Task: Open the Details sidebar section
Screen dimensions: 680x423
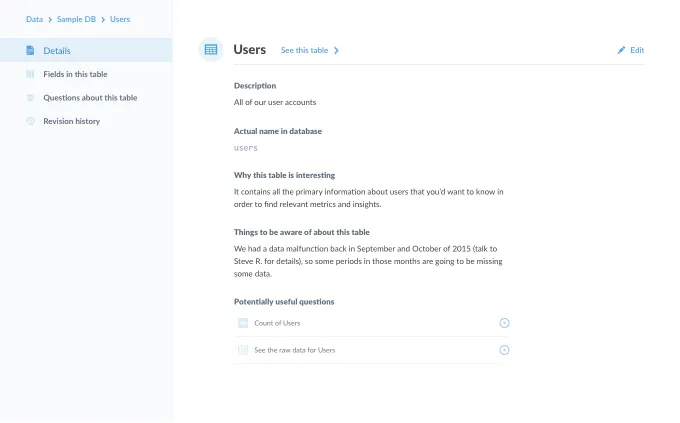Action: tap(57, 50)
